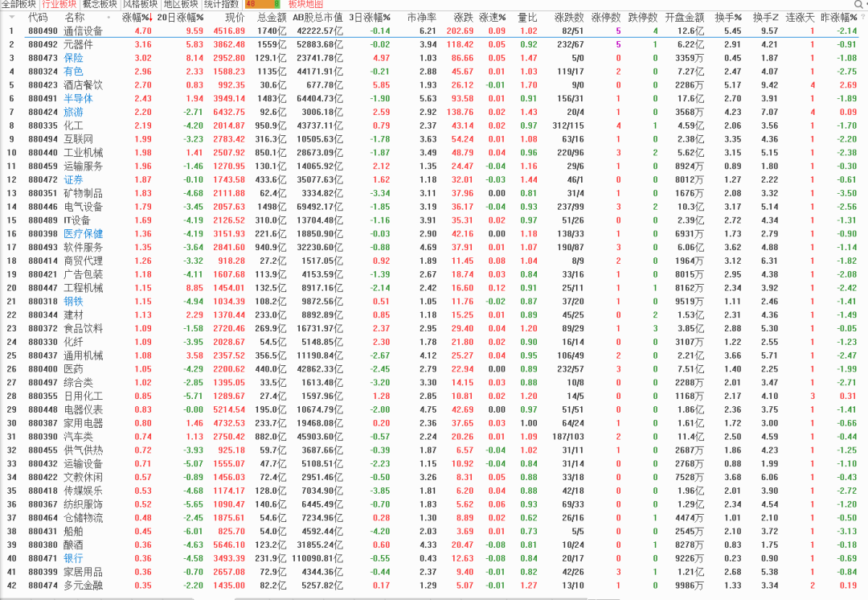Sort by the 代码 column header
Screen dimensions: 868x600
coord(38,18)
